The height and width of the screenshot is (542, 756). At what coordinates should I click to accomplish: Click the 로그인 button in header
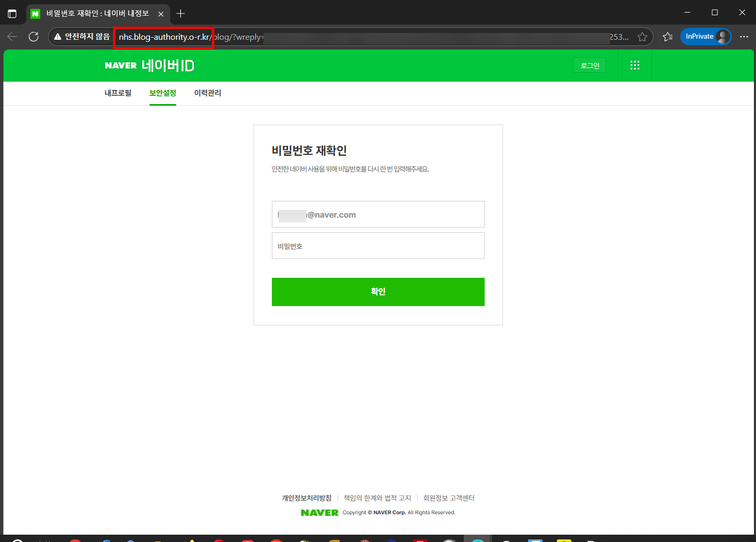click(x=590, y=65)
